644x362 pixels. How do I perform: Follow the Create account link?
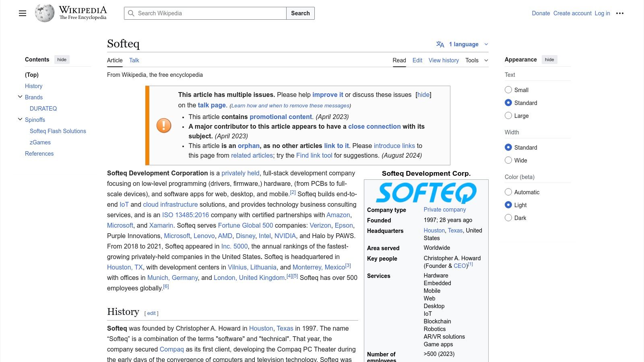point(572,13)
